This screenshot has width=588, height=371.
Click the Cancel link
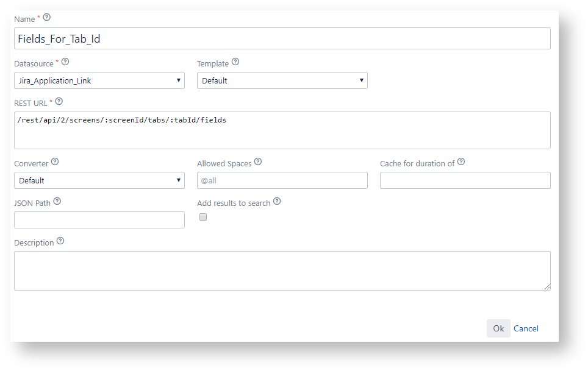[x=526, y=328]
